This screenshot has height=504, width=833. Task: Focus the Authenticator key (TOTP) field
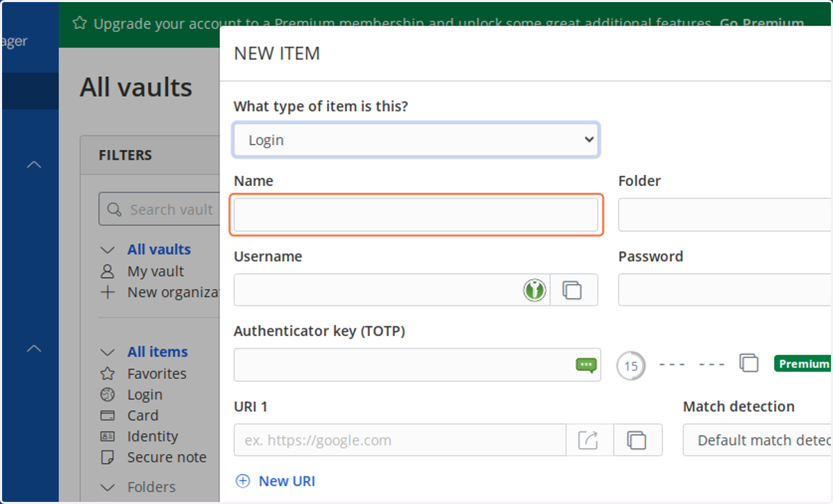(x=417, y=364)
